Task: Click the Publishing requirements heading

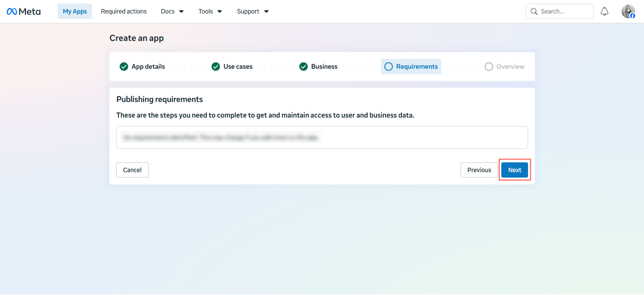Action: point(159,99)
